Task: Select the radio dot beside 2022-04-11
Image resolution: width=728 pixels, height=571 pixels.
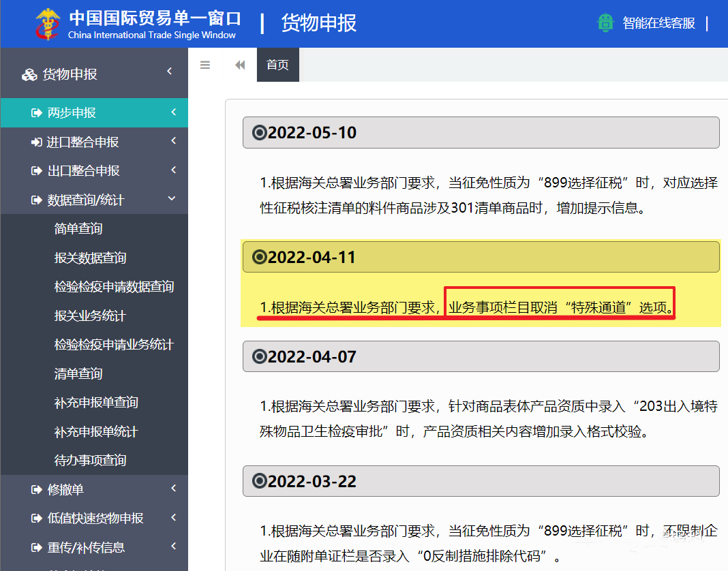Action: pos(259,257)
